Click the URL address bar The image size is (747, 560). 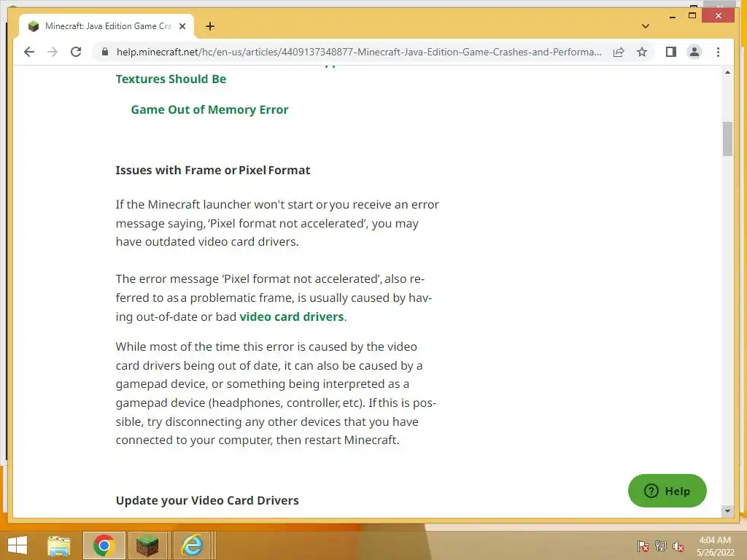click(359, 52)
